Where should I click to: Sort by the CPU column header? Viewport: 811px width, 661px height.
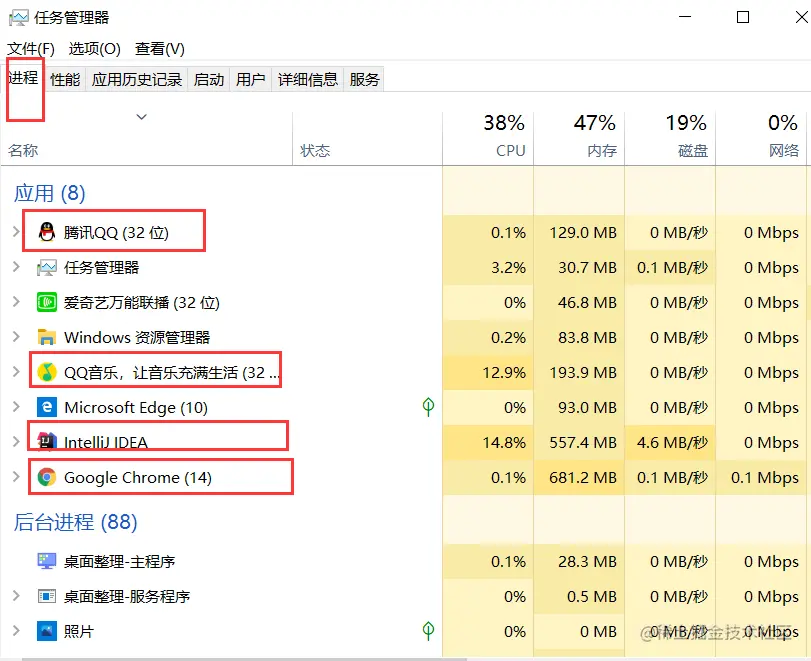pyautogui.click(x=488, y=139)
